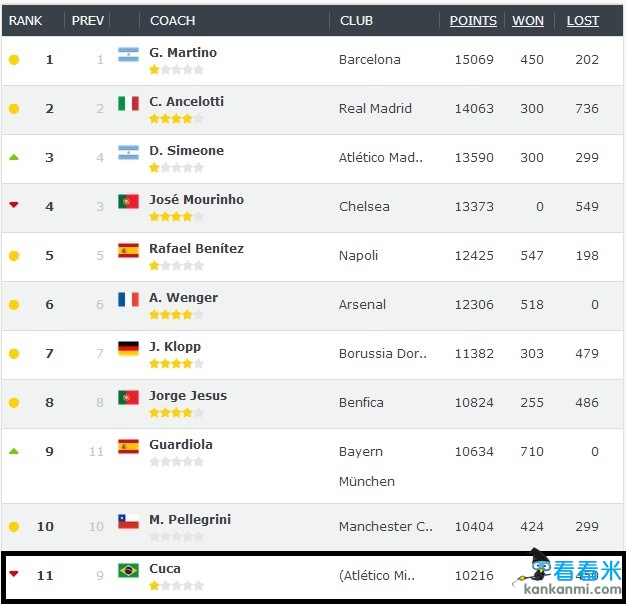
Task: Open C. Ancelotti coach profile
Action: pos(186,101)
